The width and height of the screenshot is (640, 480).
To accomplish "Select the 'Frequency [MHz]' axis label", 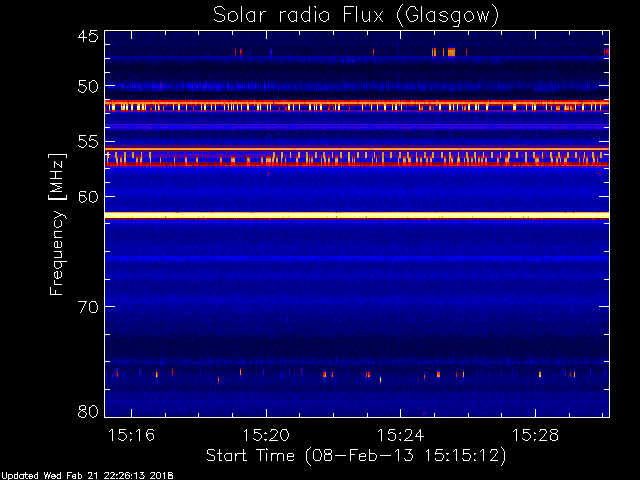I will (57, 224).
